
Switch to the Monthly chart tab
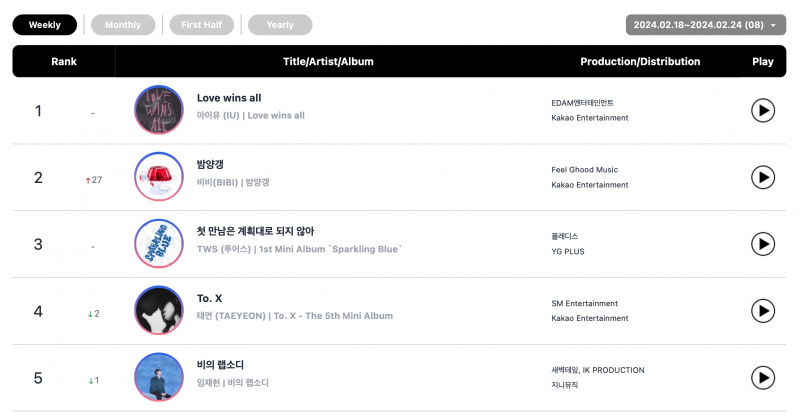tap(123, 25)
